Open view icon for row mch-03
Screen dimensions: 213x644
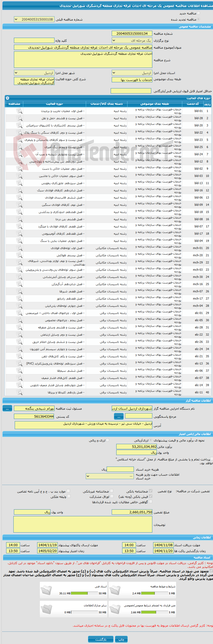[x=19, y=270]
